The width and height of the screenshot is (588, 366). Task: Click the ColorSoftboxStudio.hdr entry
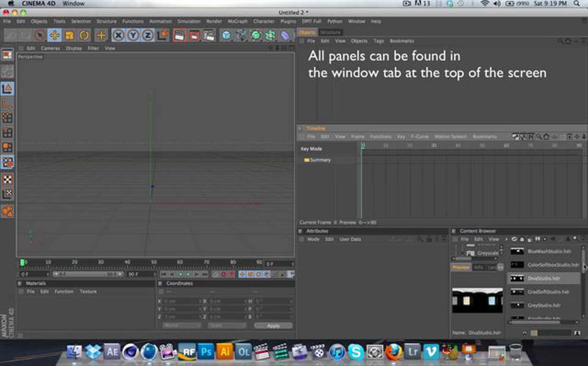[x=544, y=265]
